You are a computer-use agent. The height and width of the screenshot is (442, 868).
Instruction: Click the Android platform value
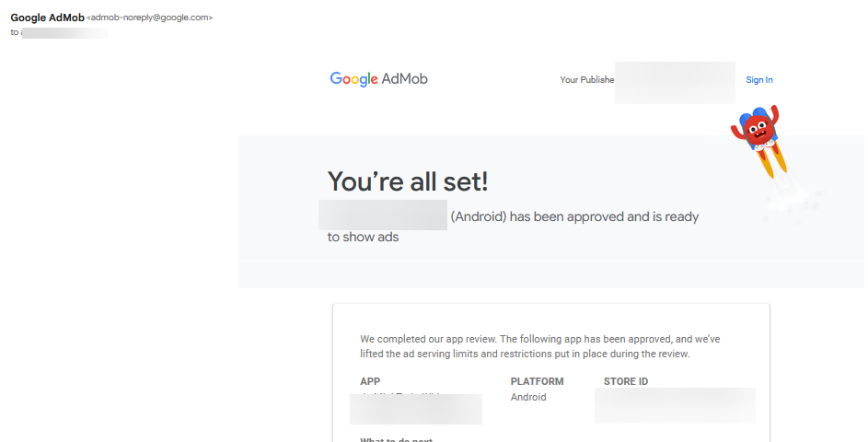coord(528,398)
